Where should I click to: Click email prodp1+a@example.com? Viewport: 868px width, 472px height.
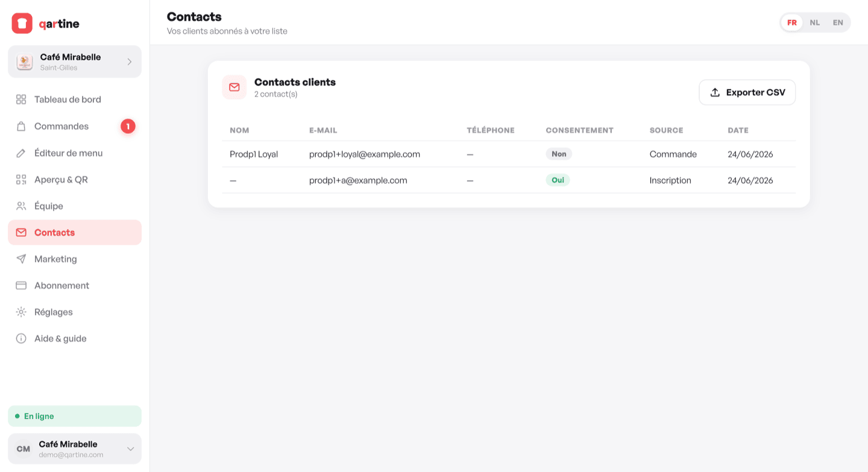coord(358,180)
